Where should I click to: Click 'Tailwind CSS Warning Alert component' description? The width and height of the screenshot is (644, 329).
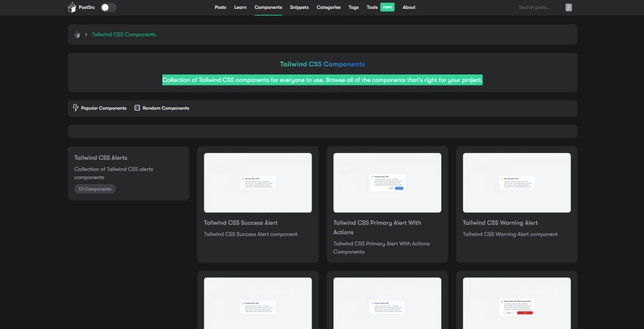coord(510,234)
